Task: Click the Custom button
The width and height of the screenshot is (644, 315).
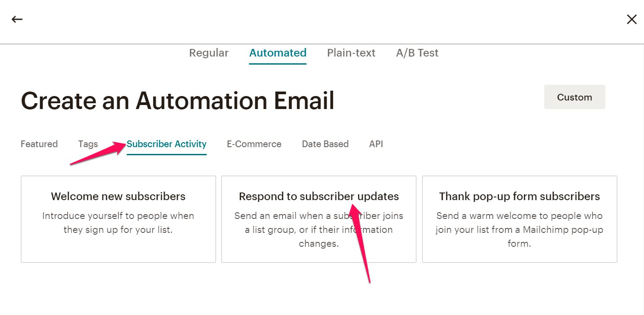Action: point(574,97)
